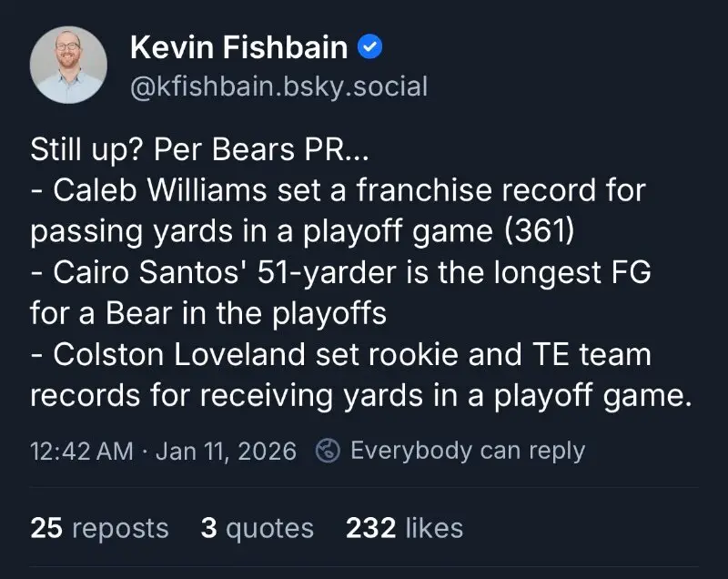Open Kevin Fishbain's profile avatar
728x579 pixels.
(68, 65)
